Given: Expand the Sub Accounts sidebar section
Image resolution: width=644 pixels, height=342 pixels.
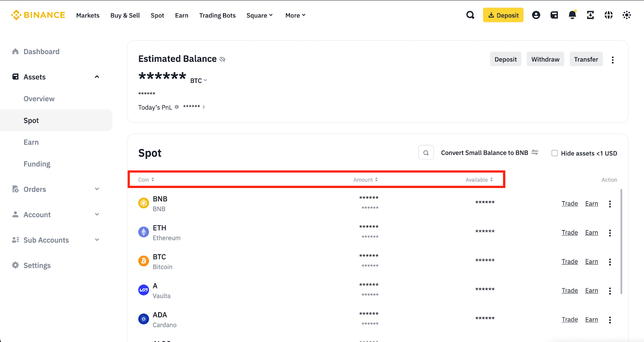Looking at the screenshot, I should point(97,240).
